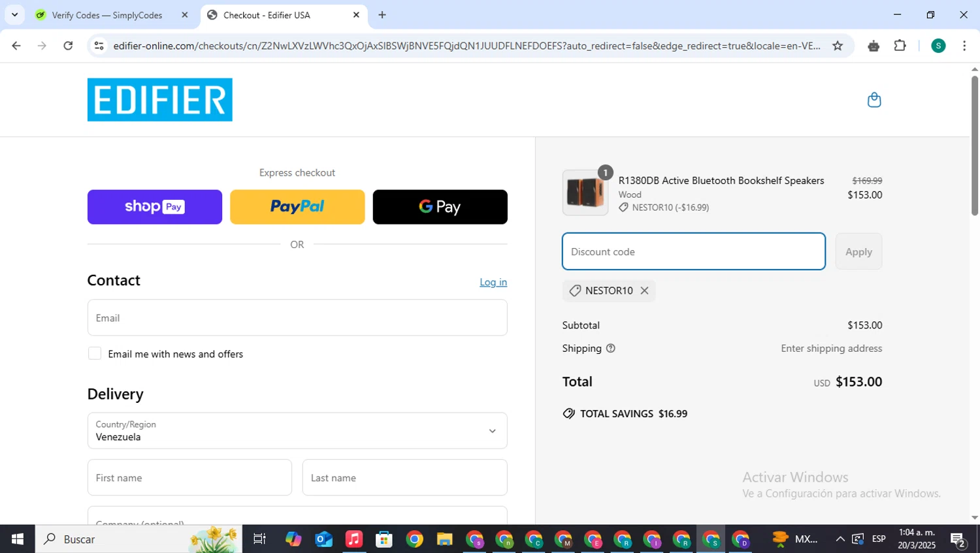Pay with Shop Pay express checkout
980x553 pixels.
(155, 207)
